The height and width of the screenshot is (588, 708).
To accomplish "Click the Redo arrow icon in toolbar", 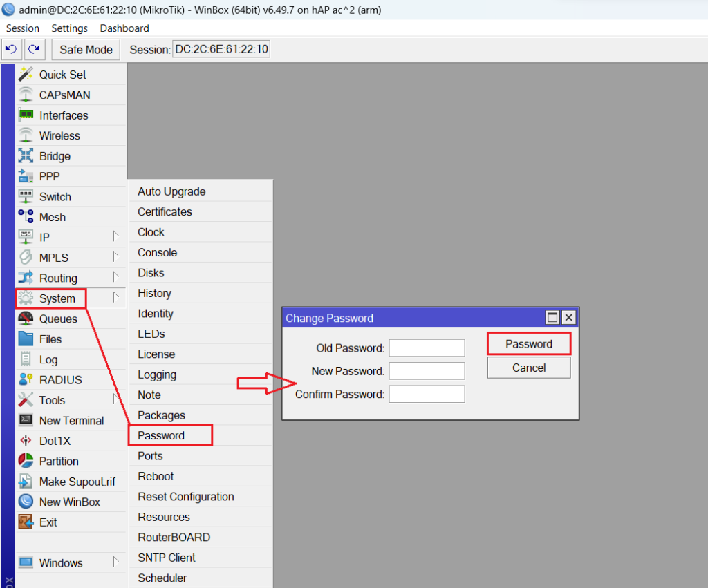I will [34, 49].
